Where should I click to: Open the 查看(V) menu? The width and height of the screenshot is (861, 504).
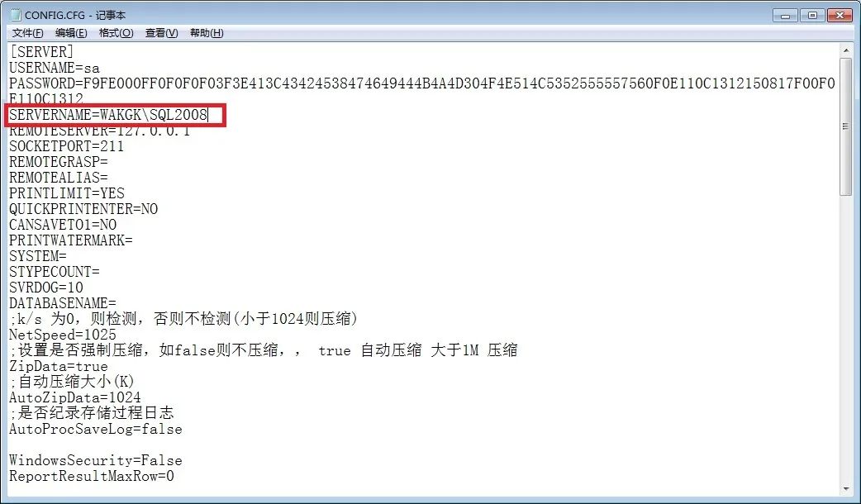pyautogui.click(x=161, y=33)
